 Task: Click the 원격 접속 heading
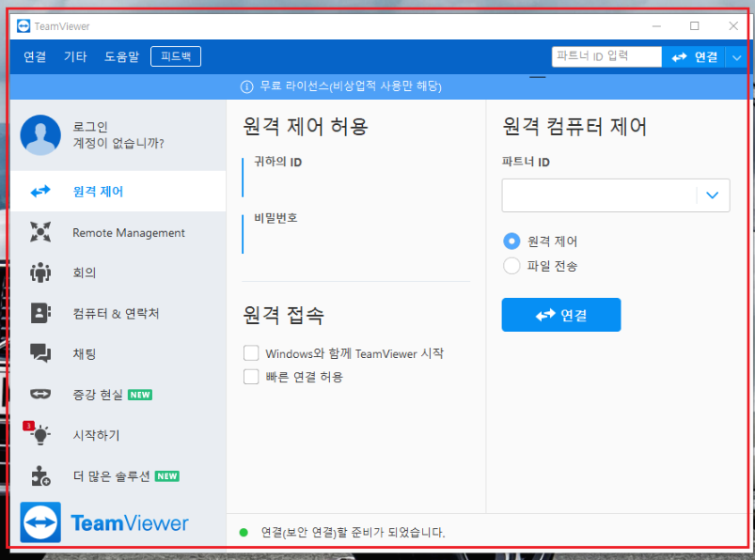(x=283, y=315)
